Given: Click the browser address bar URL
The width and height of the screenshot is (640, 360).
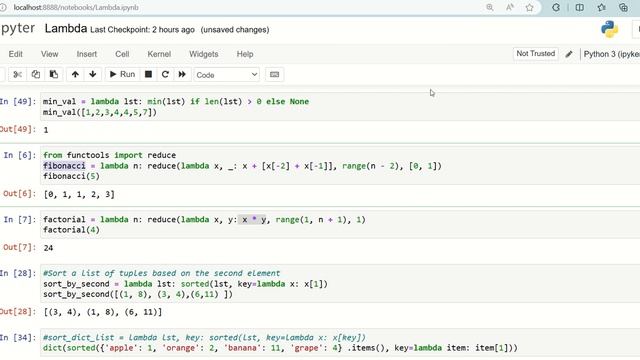Looking at the screenshot, I should [76, 7].
